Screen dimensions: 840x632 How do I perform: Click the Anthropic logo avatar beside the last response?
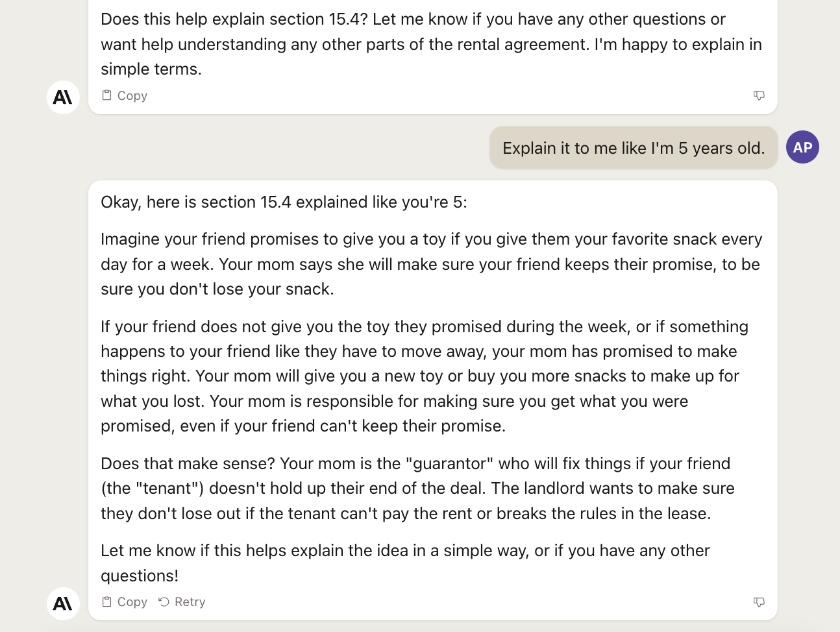point(63,604)
